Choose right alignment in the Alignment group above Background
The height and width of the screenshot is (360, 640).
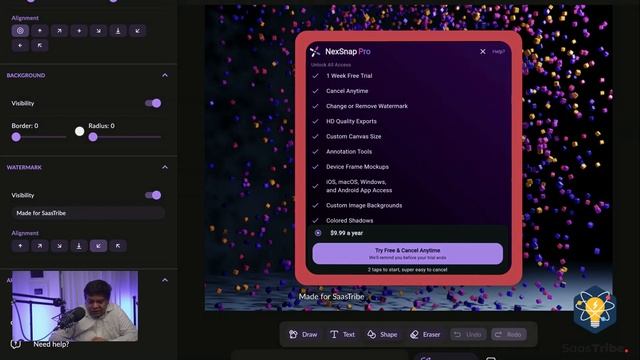pos(79,31)
